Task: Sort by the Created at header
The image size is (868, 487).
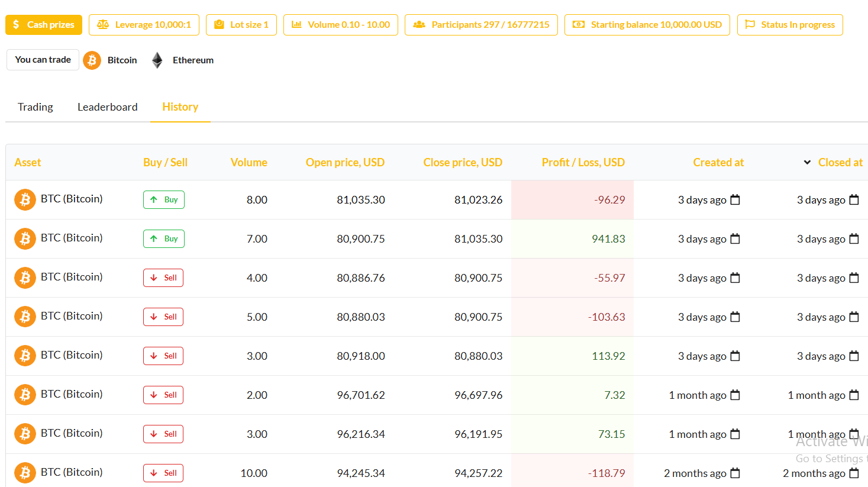Action: pyautogui.click(x=718, y=162)
